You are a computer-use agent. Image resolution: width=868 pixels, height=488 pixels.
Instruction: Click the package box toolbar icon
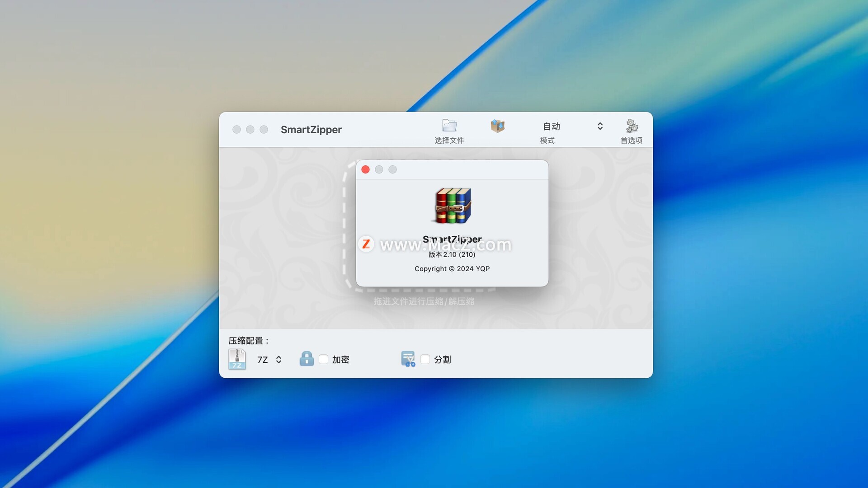click(x=497, y=126)
